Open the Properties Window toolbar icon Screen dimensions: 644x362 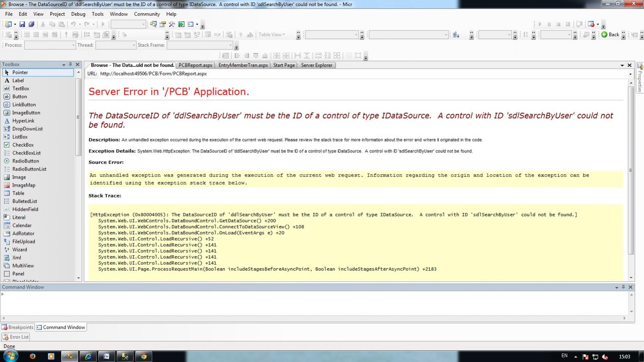pos(163,24)
